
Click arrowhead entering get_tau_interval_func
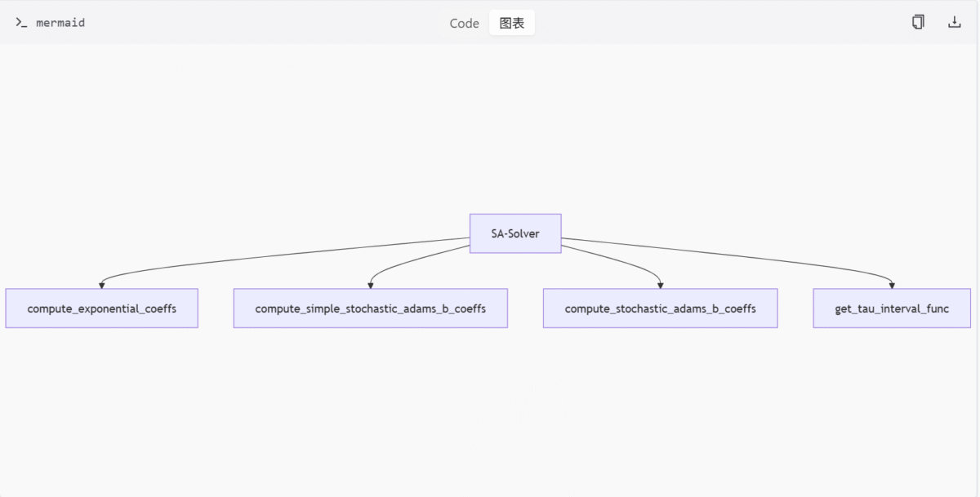click(892, 286)
